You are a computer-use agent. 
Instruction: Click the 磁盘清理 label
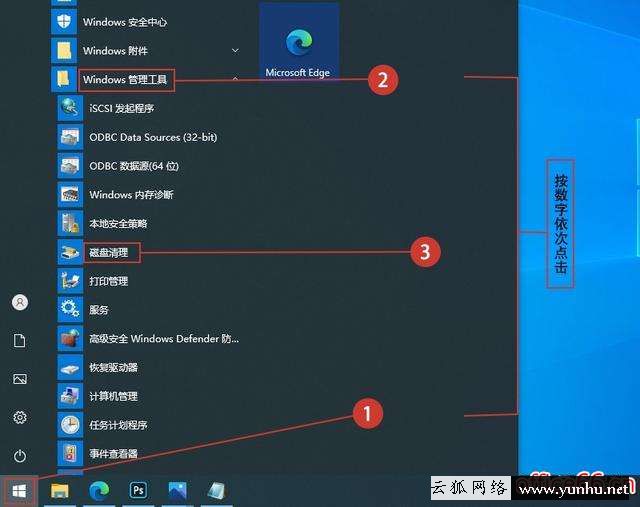coord(109,252)
